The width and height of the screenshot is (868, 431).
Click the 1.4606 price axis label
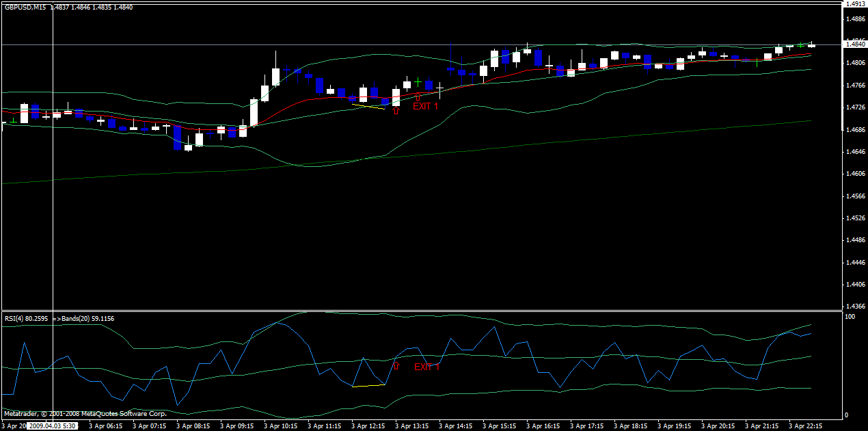(x=856, y=174)
